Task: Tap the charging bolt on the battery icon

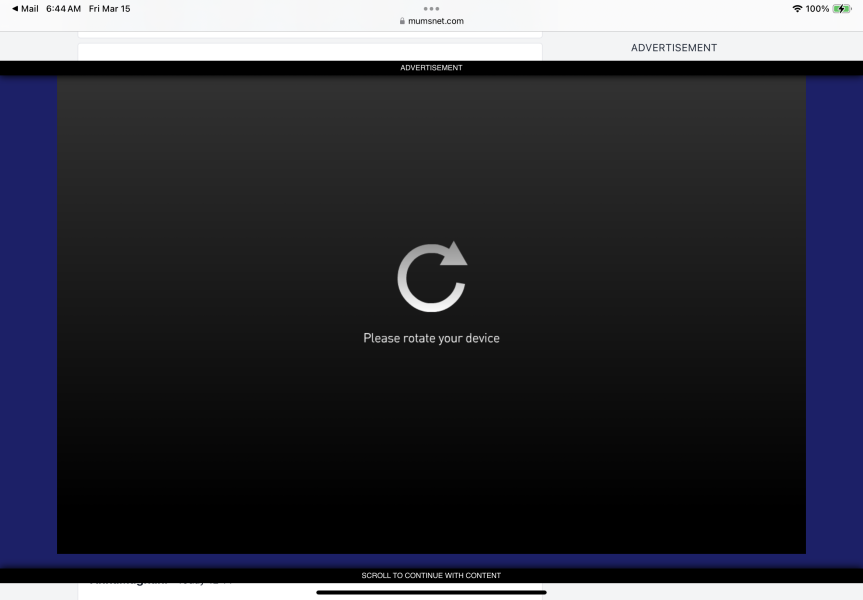Action: (x=839, y=8)
